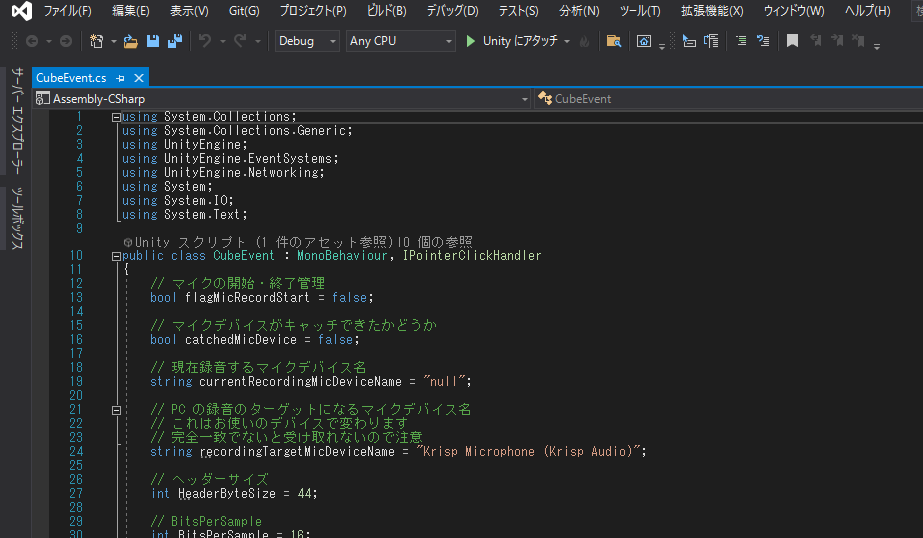The height and width of the screenshot is (538, 923).
Task: Click the MonoBehaviour base class name
Action: (x=342, y=255)
